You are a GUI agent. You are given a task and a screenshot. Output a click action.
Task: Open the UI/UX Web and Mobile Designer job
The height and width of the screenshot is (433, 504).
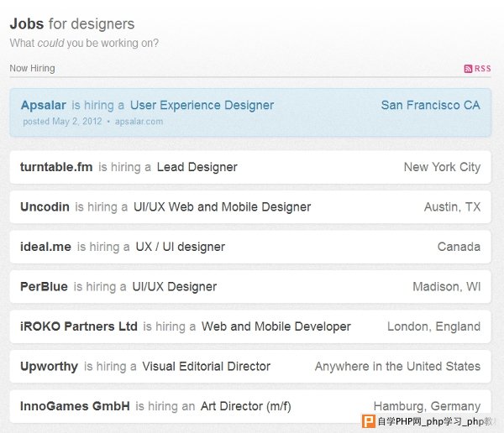(x=222, y=207)
